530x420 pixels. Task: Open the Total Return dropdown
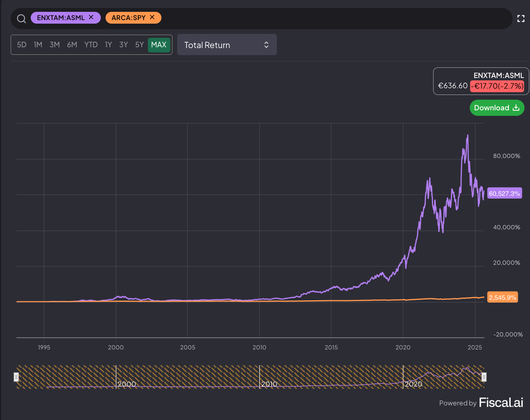tap(227, 45)
